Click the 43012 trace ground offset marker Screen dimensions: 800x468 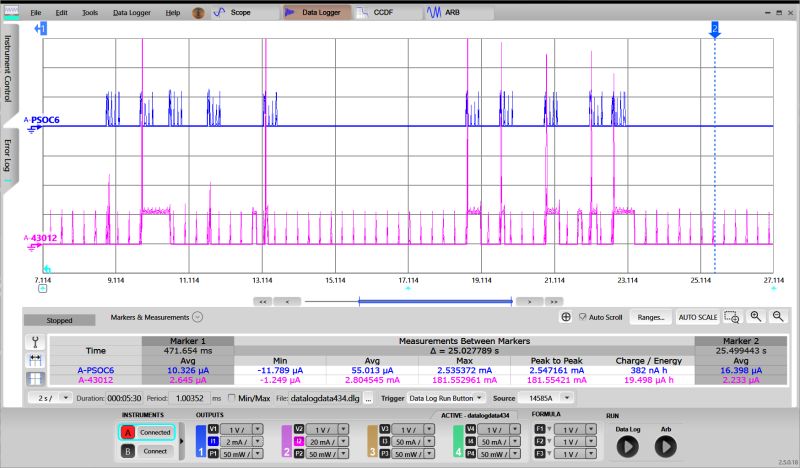[34, 247]
